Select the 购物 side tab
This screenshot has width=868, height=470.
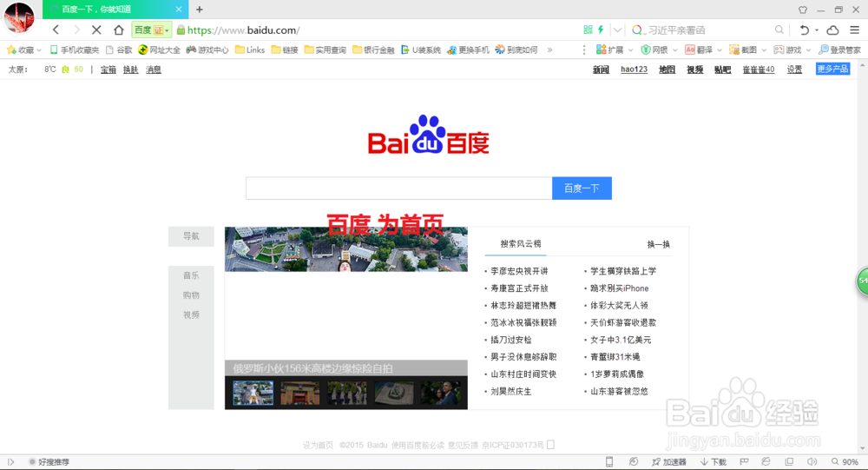point(191,295)
